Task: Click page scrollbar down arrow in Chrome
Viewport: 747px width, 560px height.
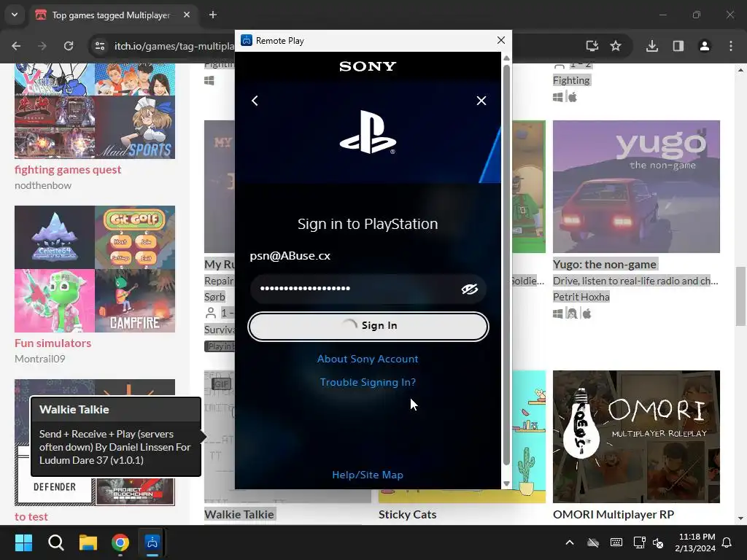Action: 740,518
